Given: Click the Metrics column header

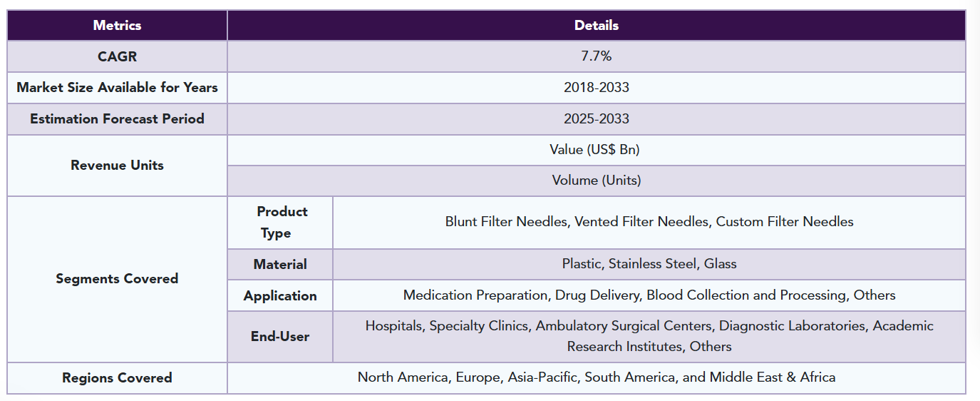Looking at the screenshot, I should tap(117, 25).
